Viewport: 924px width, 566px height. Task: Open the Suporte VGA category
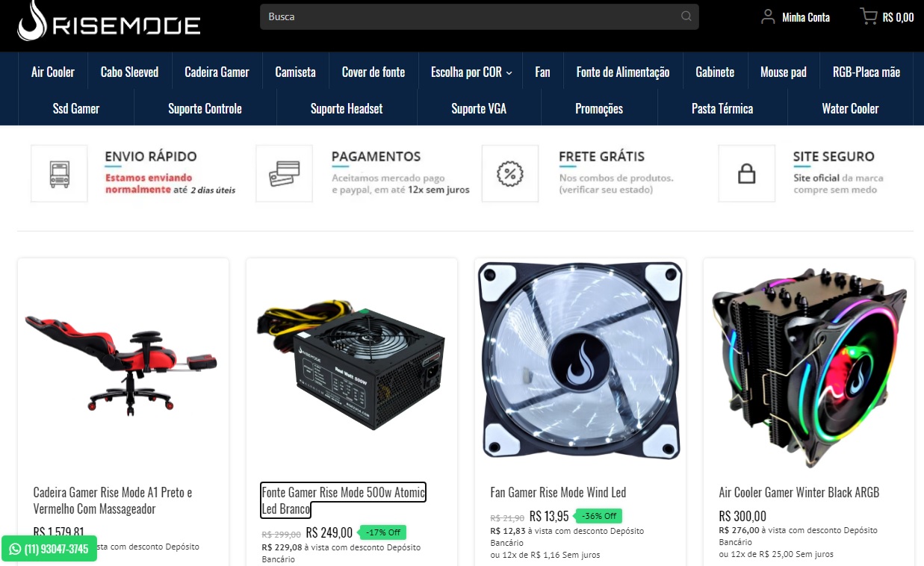(479, 108)
